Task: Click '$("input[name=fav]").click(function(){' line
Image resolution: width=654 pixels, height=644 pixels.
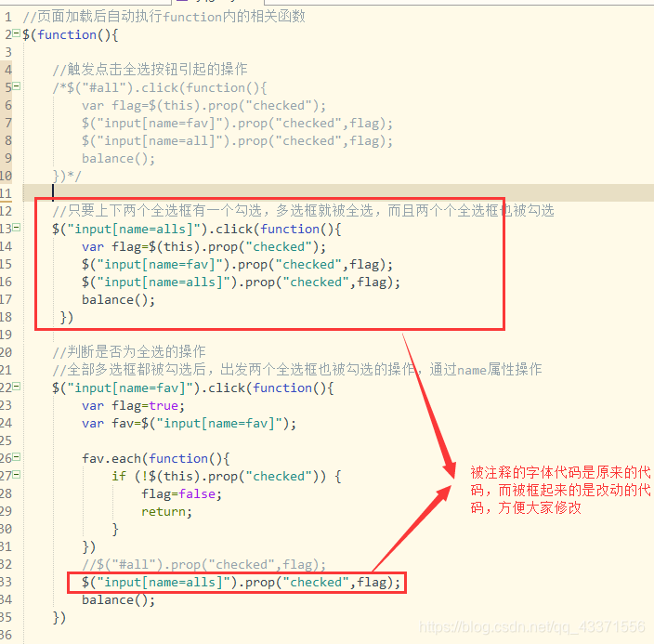Action: click(192, 388)
